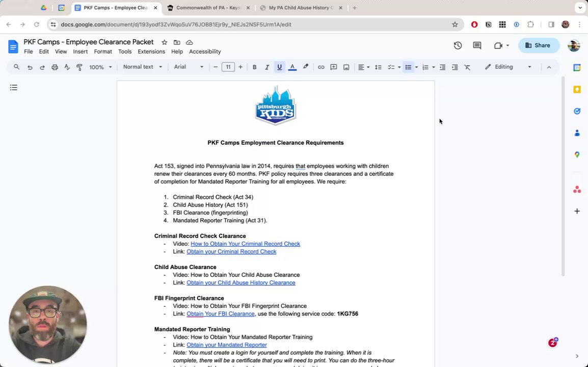
Task: Open the Accessibility menu
Action: pyautogui.click(x=205, y=52)
